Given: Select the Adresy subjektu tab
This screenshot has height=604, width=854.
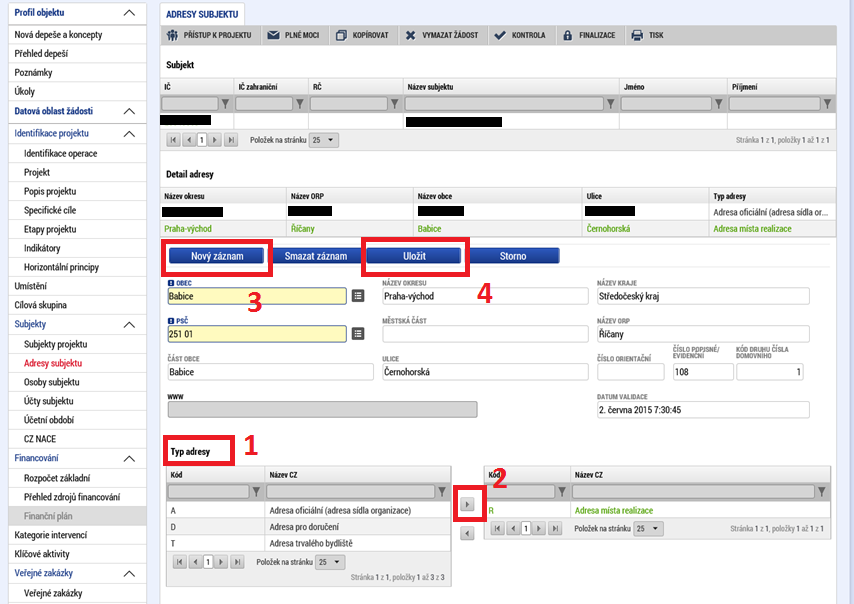Looking at the screenshot, I should 202,14.
